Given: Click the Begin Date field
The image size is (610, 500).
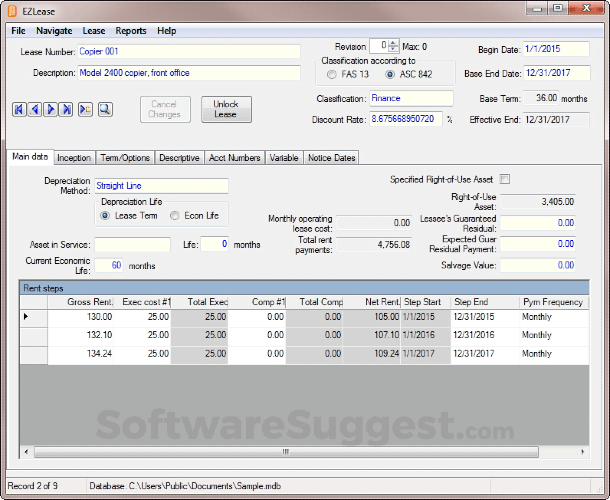Looking at the screenshot, I should pyautogui.click(x=556, y=49).
